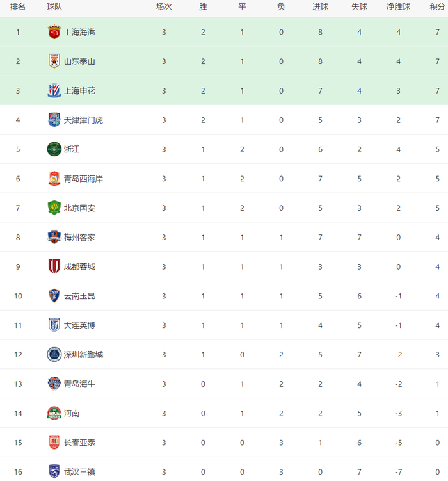Click the 排名 ranking column header
Image resolution: width=448 pixels, height=481 pixels.
click(x=18, y=7)
